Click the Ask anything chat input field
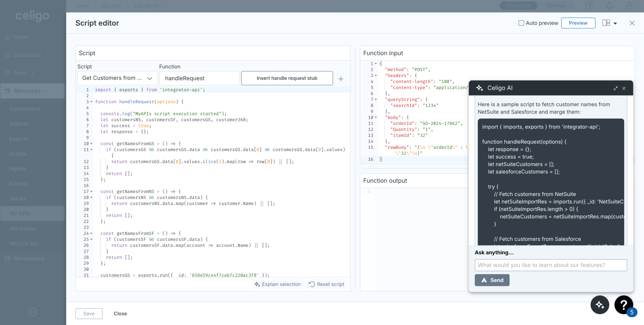 [550, 265]
